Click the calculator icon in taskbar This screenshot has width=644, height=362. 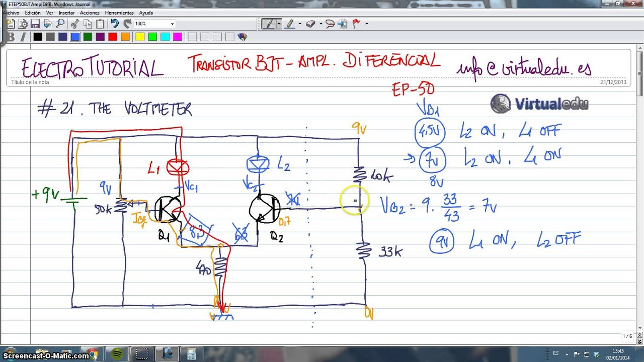pos(191,354)
